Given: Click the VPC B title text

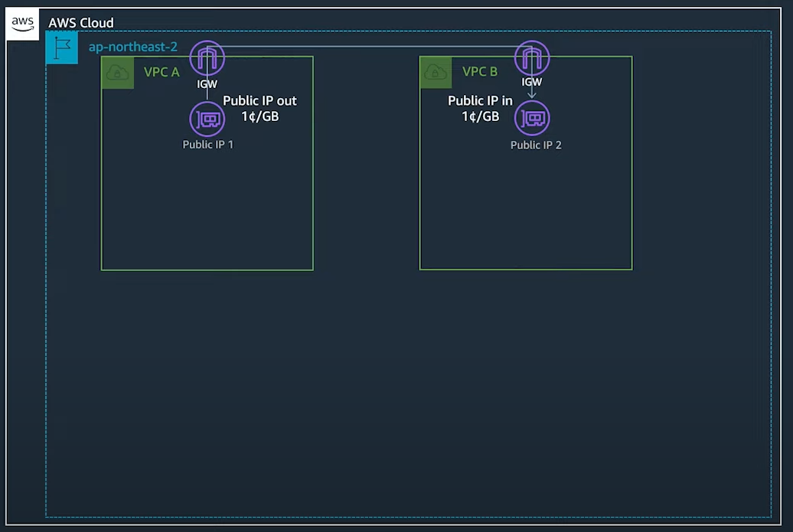Looking at the screenshot, I should (480, 72).
